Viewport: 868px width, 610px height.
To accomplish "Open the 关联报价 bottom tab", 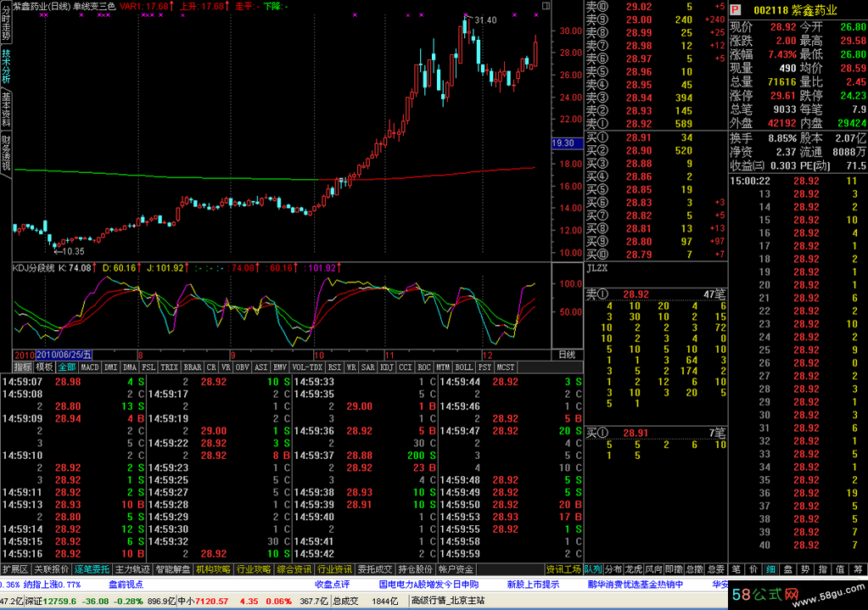I will click(52, 569).
